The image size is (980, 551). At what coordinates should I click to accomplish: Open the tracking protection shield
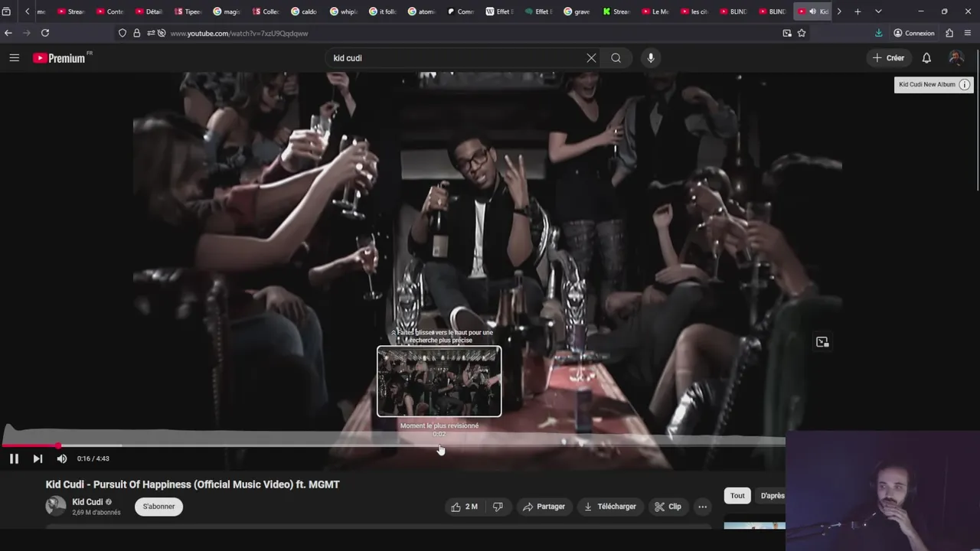[x=122, y=34]
